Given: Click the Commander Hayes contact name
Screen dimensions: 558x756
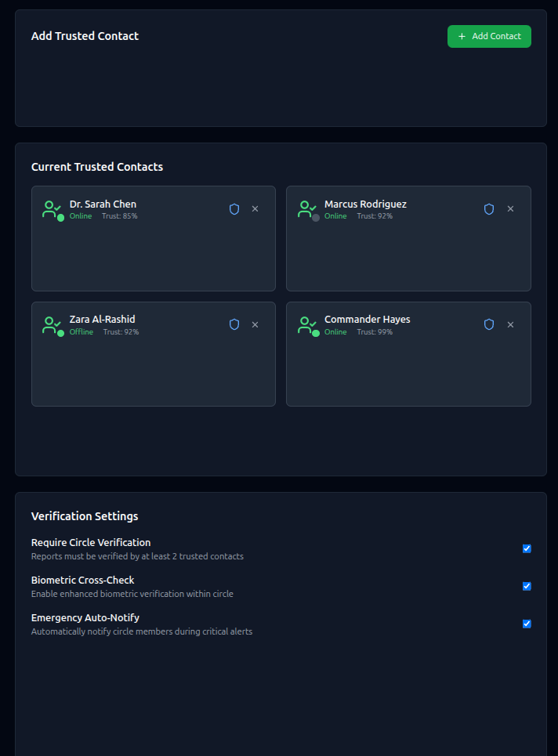Looking at the screenshot, I should pyautogui.click(x=367, y=319).
